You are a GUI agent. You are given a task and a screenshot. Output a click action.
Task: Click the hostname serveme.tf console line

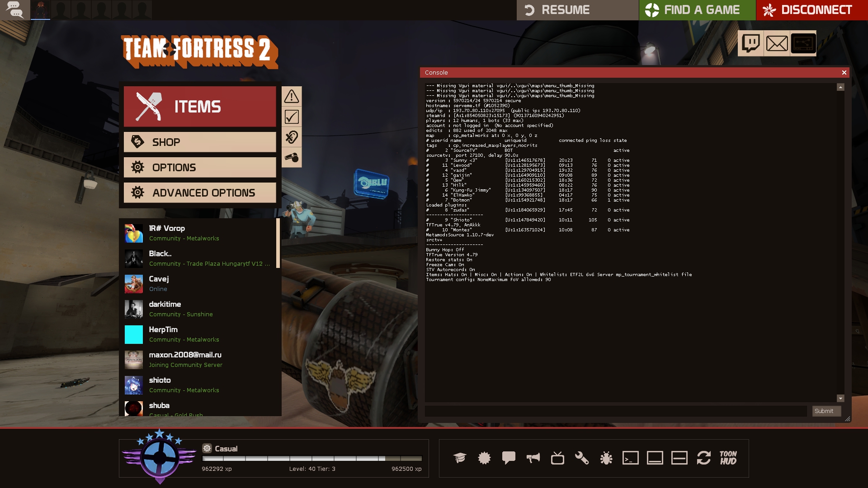point(468,105)
